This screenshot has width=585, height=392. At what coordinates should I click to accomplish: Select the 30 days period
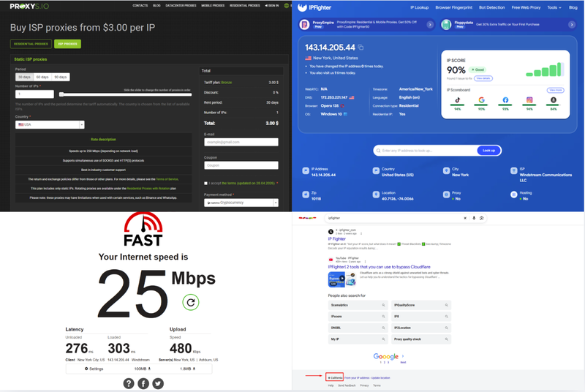point(25,77)
